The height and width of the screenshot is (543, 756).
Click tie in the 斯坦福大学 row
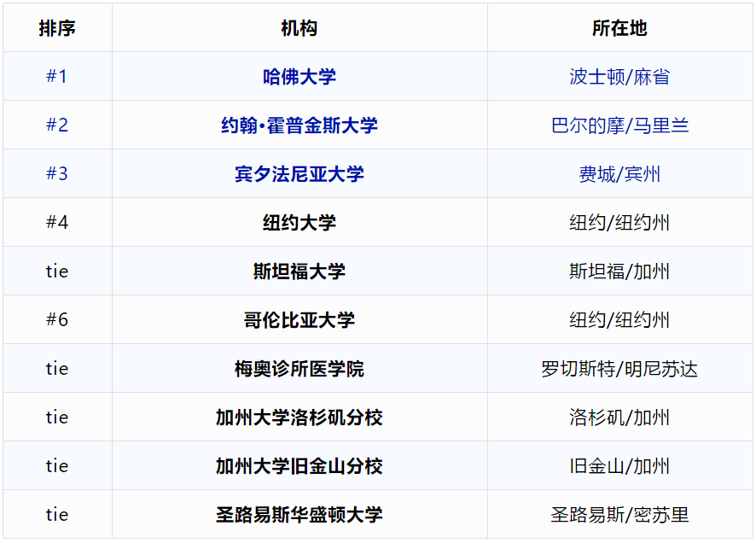pyautogui.click(x=57, y=271)
